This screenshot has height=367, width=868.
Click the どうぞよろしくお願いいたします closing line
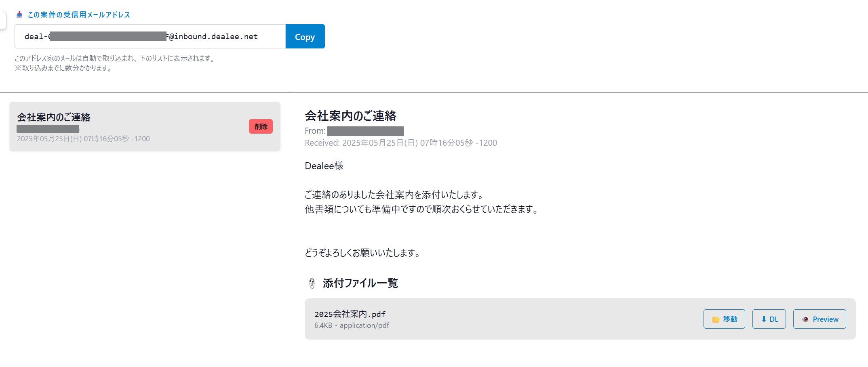tap(363, 253)
